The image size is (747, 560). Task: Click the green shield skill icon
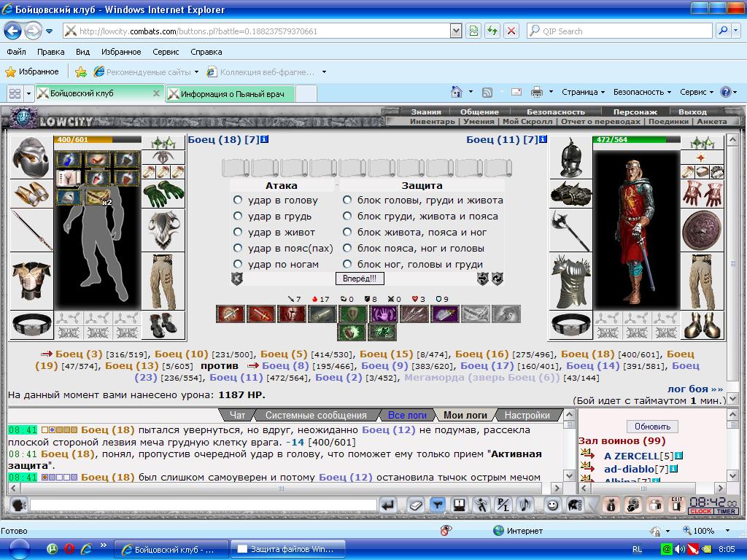point(352,314)
